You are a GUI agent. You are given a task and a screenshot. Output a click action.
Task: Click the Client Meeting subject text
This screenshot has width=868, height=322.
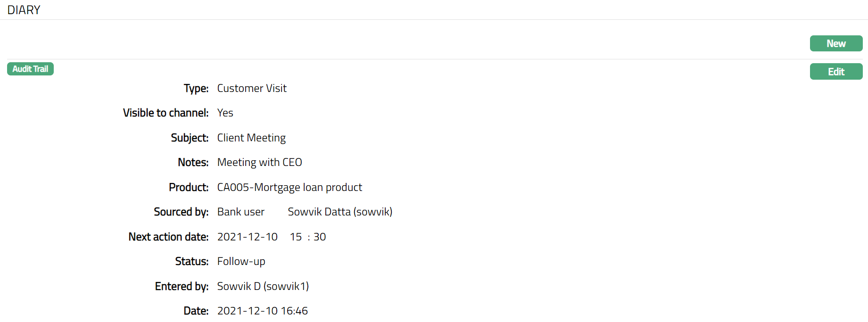coord(251,138)
